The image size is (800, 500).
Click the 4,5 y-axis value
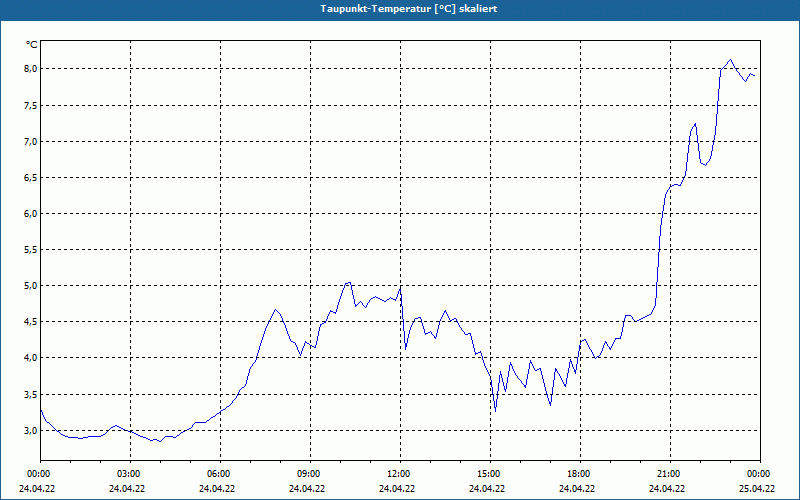click(31, 322)
